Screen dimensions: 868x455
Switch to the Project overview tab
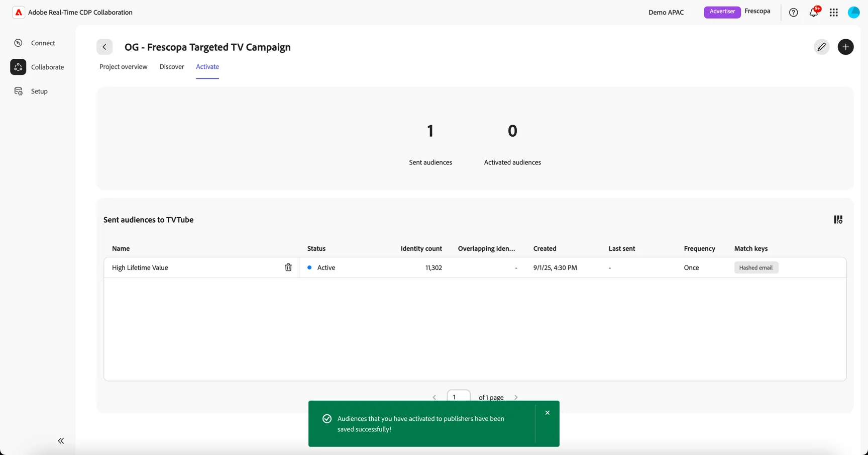coord(124,67)
